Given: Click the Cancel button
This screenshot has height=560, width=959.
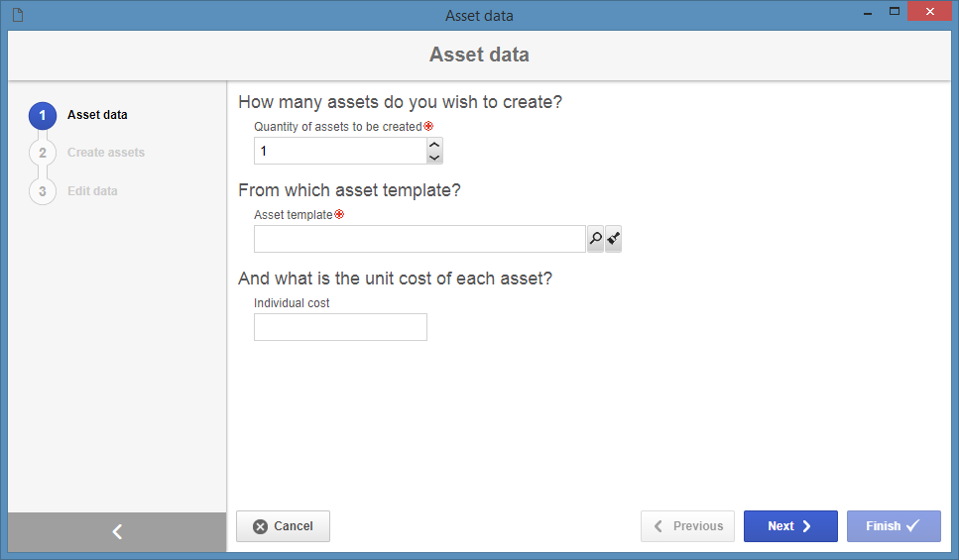Looking at the screenshot, I should tap(284, 526).
